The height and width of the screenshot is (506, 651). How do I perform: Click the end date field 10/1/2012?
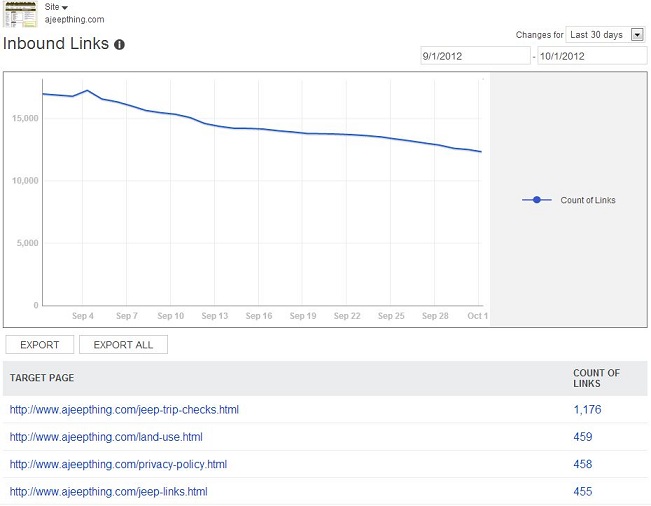click(x=591, y=56)
